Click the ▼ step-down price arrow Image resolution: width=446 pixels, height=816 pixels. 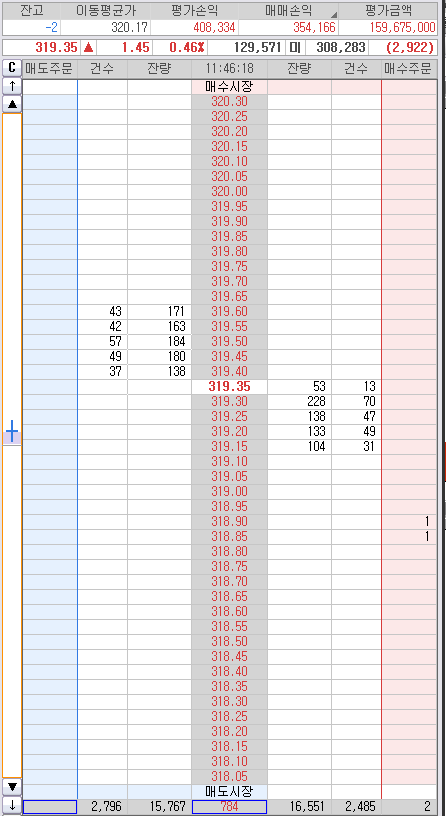click(x=12, y=786)
